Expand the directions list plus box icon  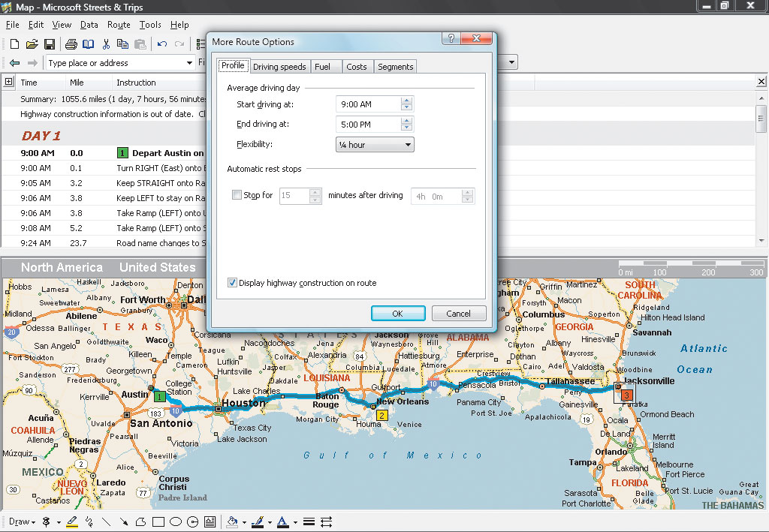[x=9, y=82]
